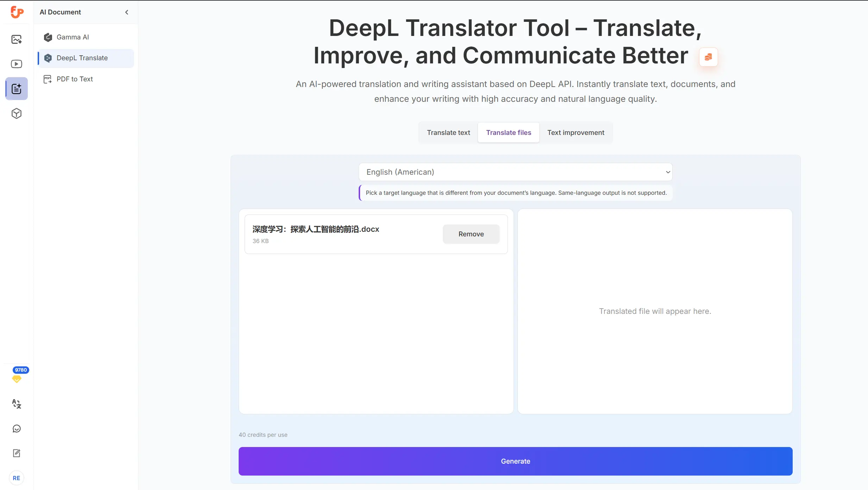Open the AI image tools sidebar icon
This screenshot has width=868, height=490.
point(17,39)
